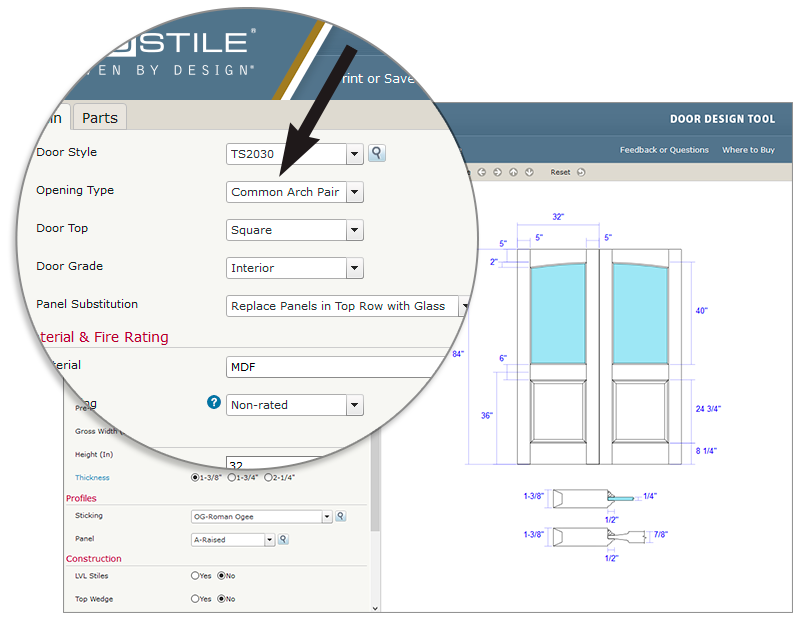Image resolution: width=800 pixels, height=620 pixels.
Task: Click the settings panel vertical scrollbar thumb
Action: coord(375,482)
